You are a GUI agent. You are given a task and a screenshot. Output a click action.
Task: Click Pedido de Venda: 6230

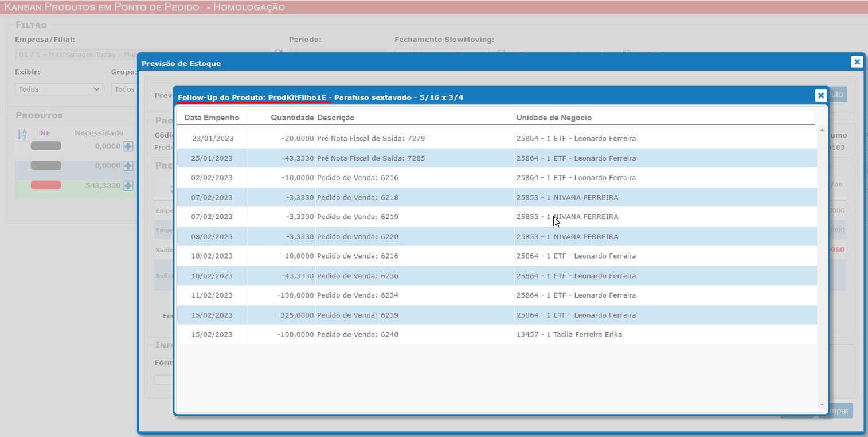[358, 276]
